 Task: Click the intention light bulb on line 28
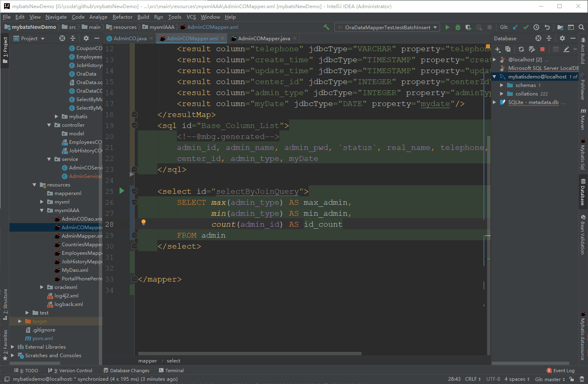[x=143, y=222]
